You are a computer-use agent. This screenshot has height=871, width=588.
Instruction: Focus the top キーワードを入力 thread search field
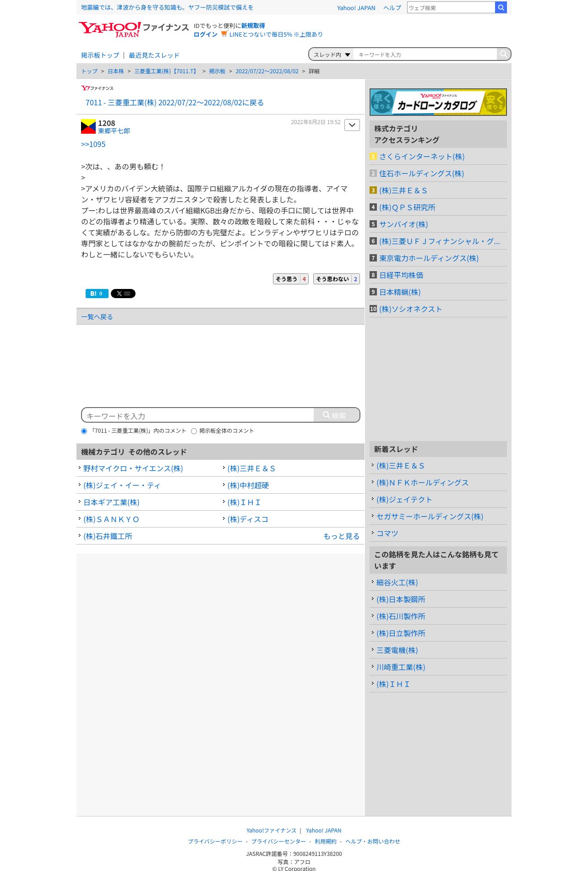point(426,54)
